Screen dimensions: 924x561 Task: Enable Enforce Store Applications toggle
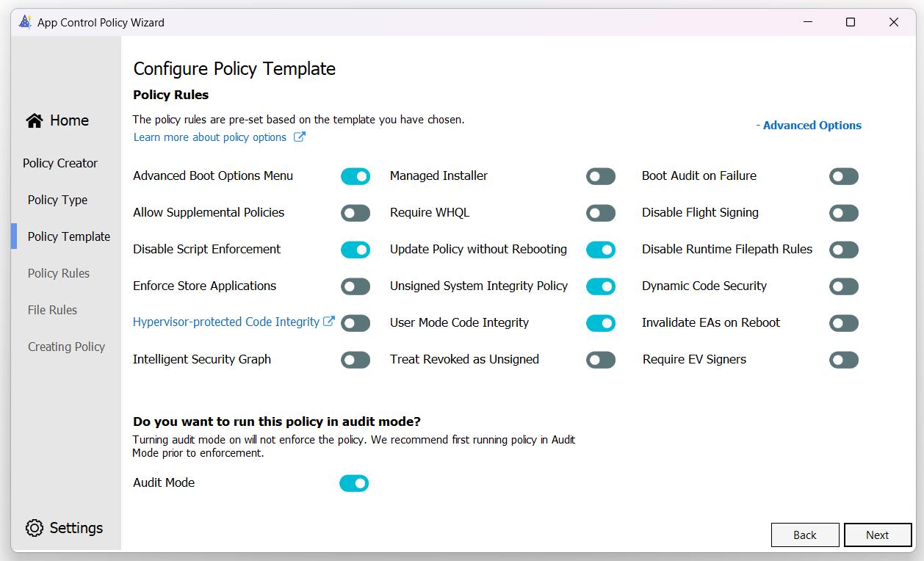[355, 286]
